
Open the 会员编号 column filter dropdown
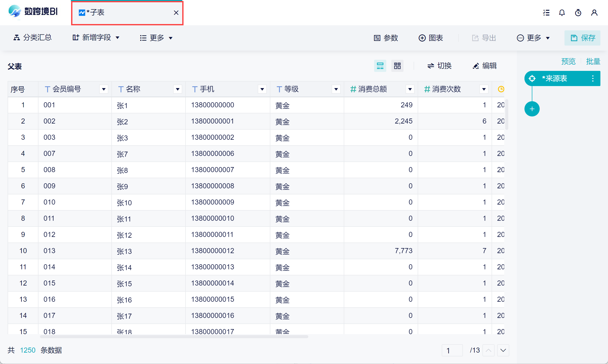click(104, 89)
